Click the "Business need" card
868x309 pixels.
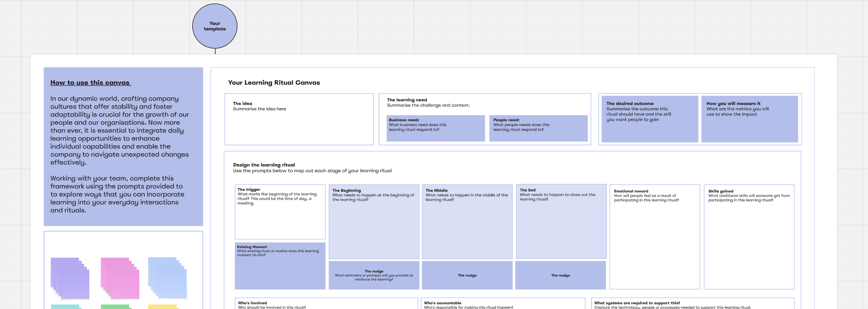tap(435, 128)
